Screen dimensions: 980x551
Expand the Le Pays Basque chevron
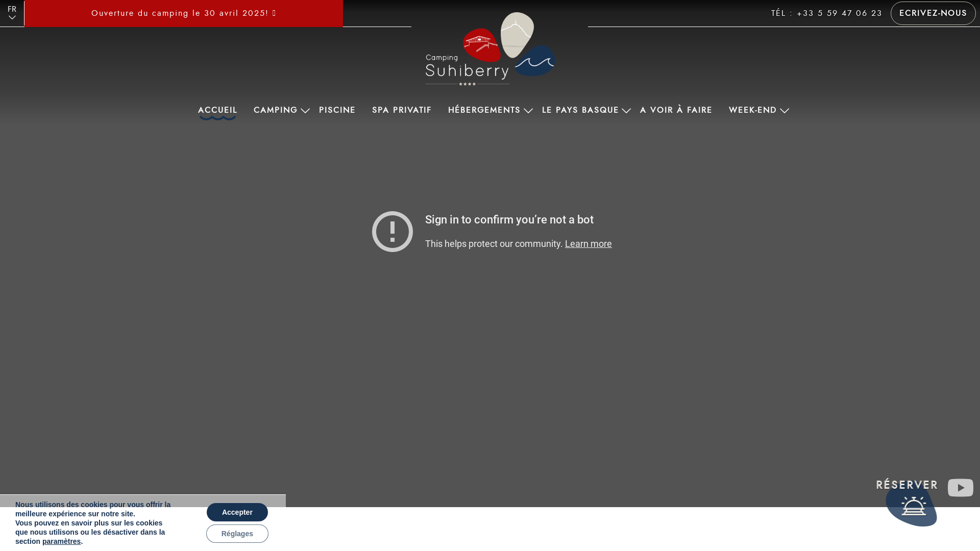(626, 111)
